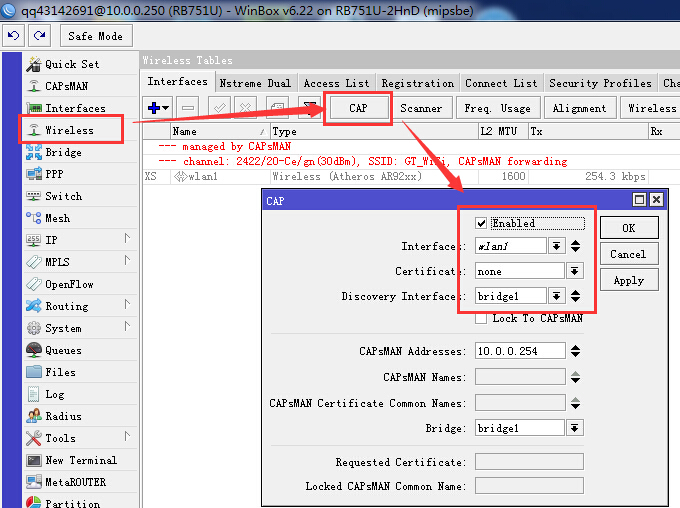Open the Certificate dropdown

[575, 272]
